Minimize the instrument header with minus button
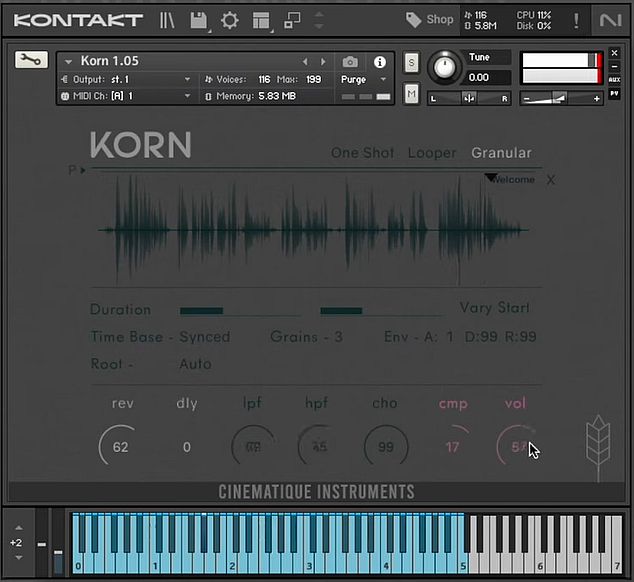 click(614, 66)
